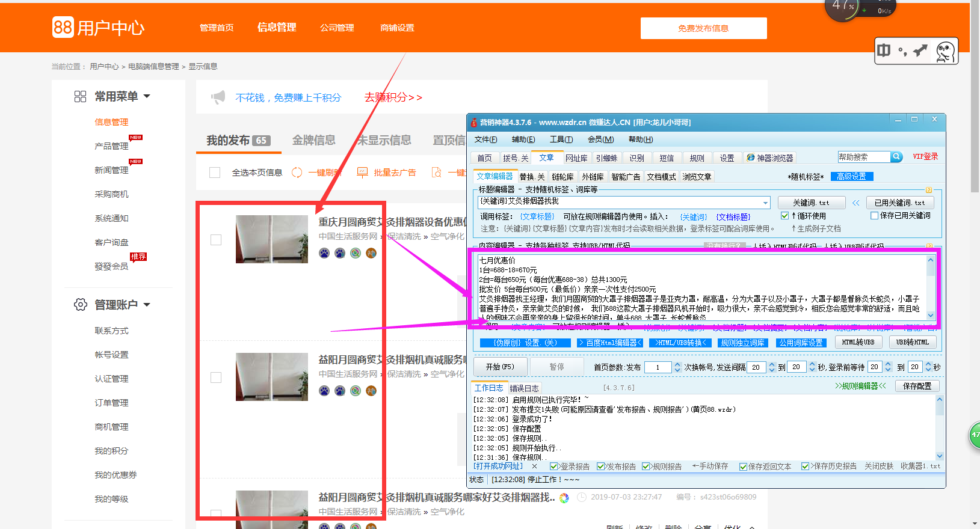980x529 pixels.
Task: Switch to the 规则 tab
Action: [x=697, y=158]
